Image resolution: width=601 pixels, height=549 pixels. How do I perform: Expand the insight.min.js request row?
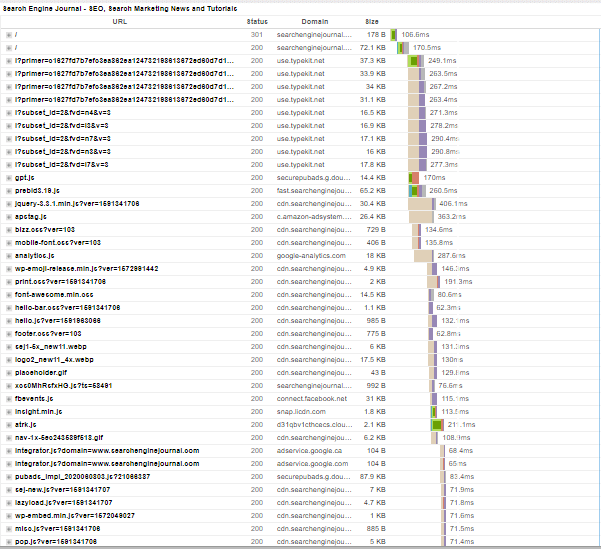click(x=8, y=412)
